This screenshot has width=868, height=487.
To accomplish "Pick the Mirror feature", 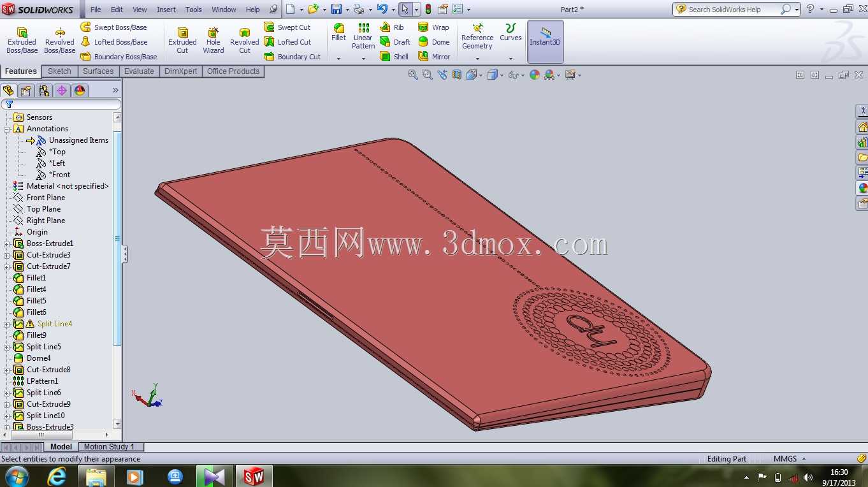I will click(x=434, y=57).
